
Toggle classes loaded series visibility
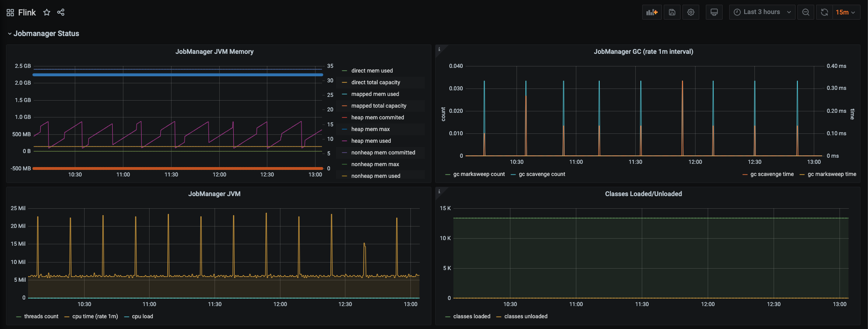click(x=472, y=316)
